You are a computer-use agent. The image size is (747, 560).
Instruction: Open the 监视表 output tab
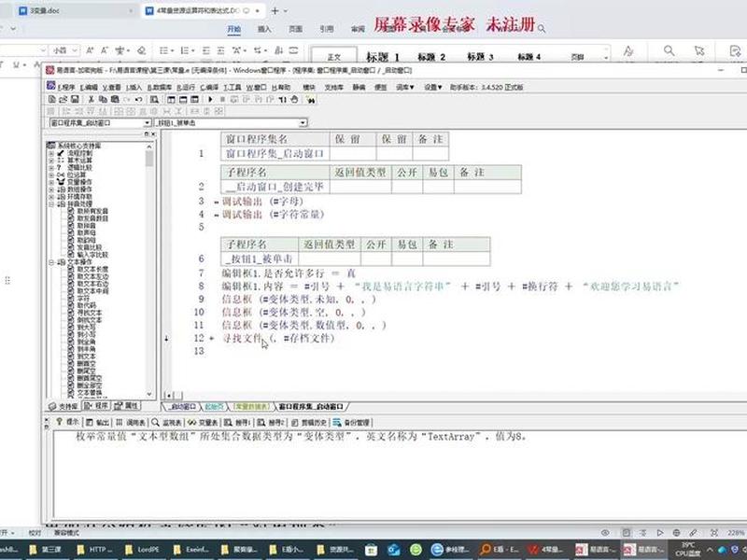(167, 423)
